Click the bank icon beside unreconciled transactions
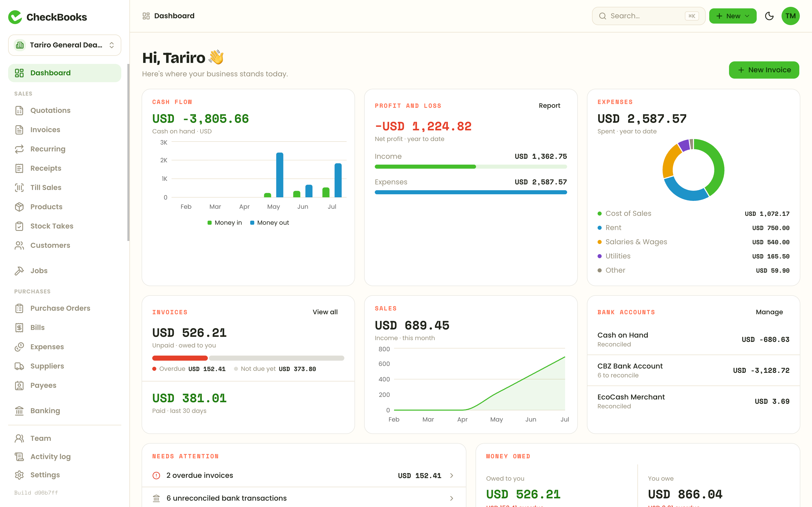 (156, 498)
